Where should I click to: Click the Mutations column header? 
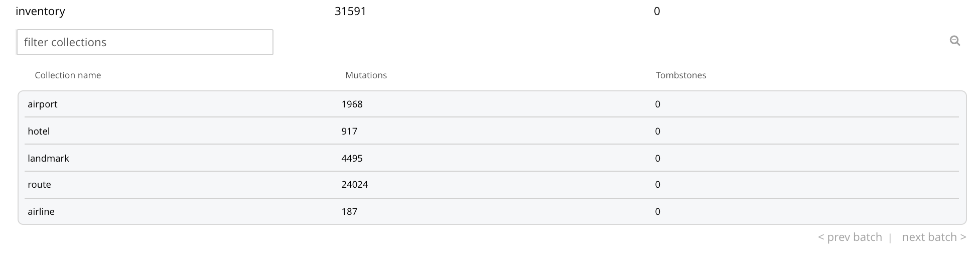[x=366, y=75]
